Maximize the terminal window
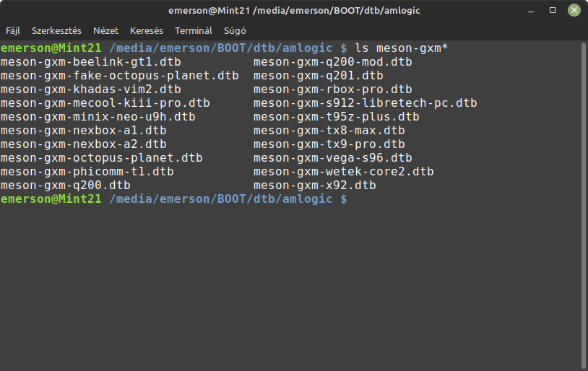This screenshot has height=371, width=588. [553, 10]
